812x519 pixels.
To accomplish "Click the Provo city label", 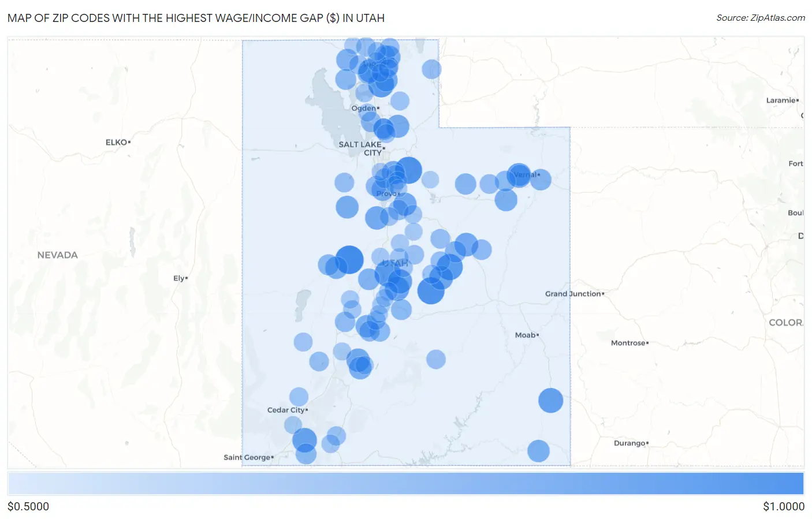I will tap(388, 193).
